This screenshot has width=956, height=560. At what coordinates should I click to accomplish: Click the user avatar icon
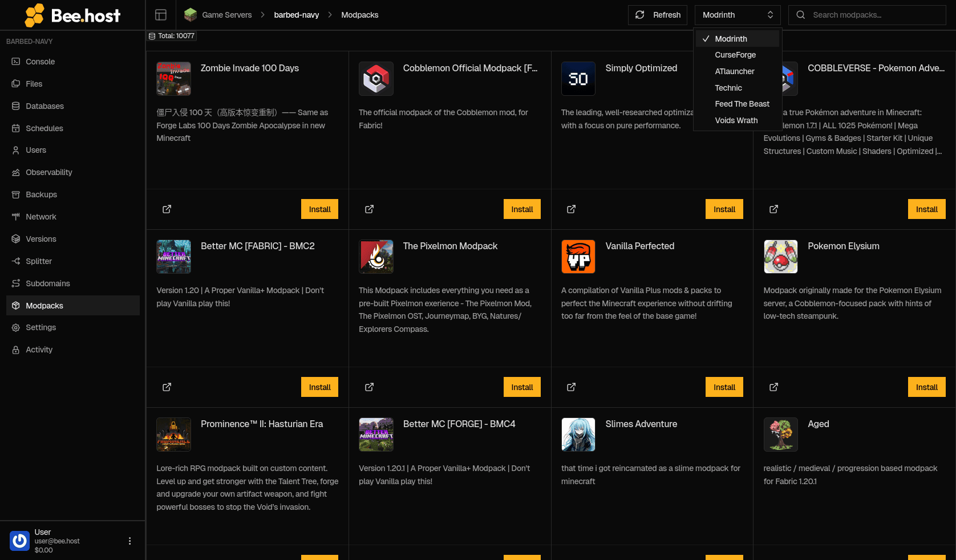20,541
